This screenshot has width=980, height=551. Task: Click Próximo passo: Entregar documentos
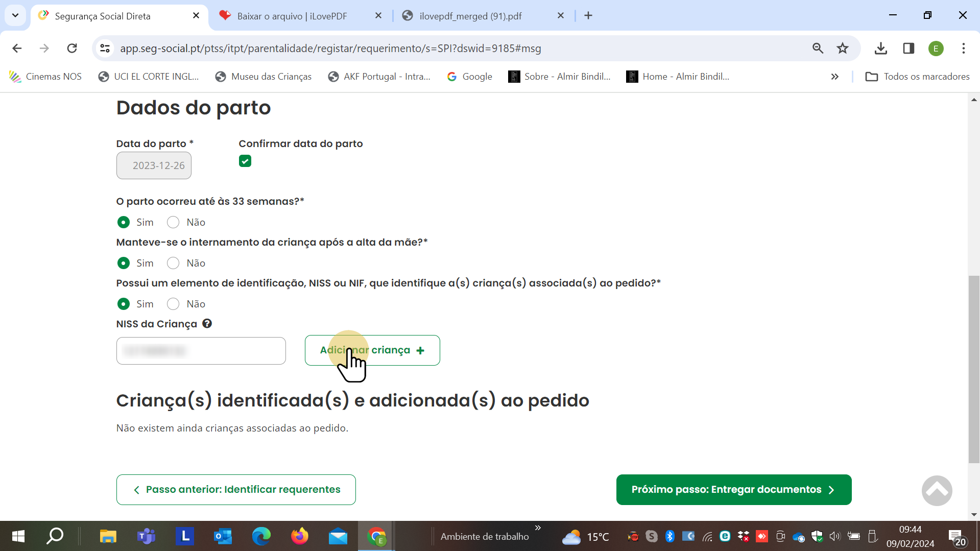(x=734, y=489)
